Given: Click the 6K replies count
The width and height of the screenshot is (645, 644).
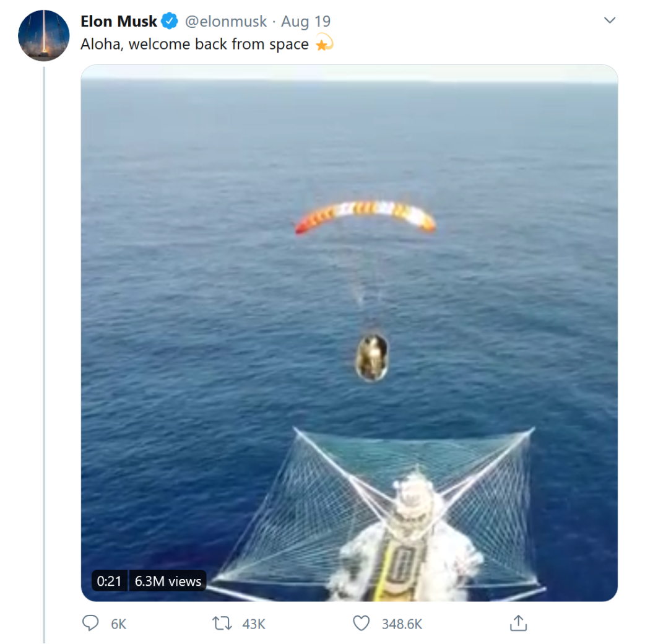Looking at the screenshot, I should [x=118, y=624].
